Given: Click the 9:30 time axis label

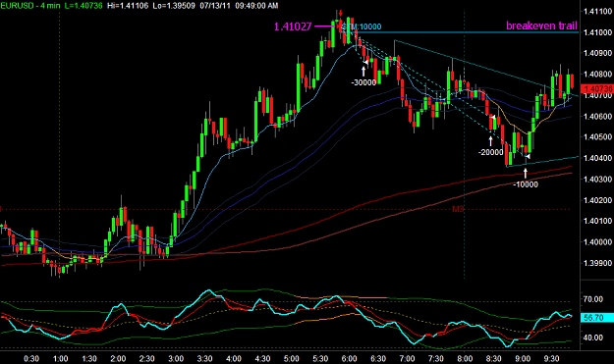Looking at the screenshot, I should coord(552,358).
